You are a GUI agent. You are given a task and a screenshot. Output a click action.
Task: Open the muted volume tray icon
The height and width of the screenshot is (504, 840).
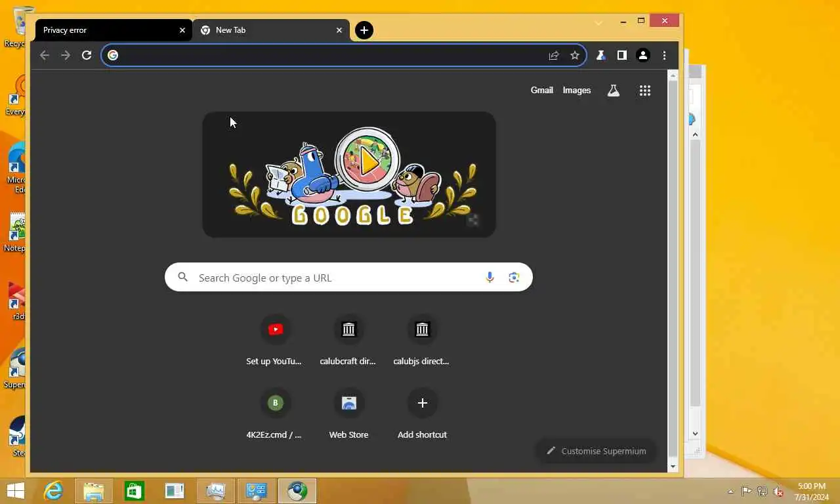tap(778, 491)
